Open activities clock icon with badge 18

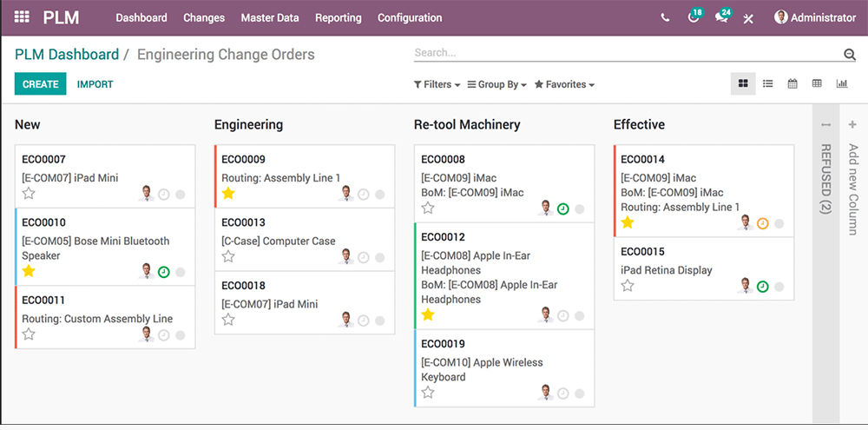coord(693,18)
